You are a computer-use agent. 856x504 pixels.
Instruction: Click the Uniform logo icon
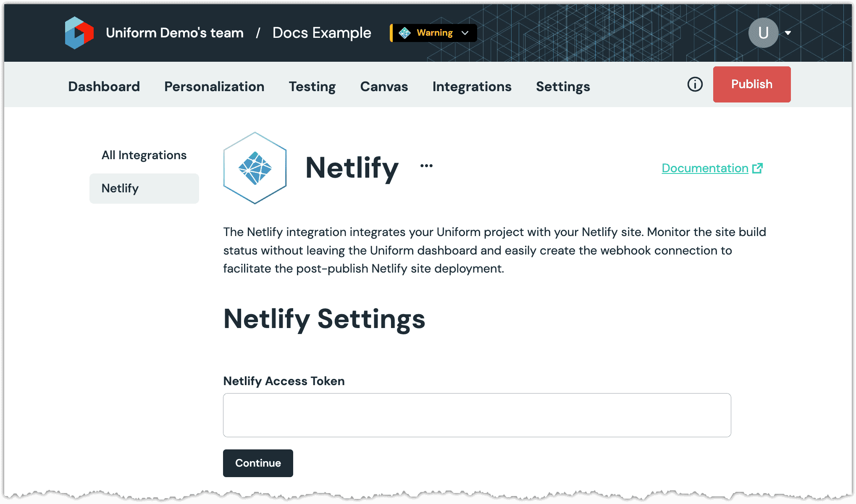pyautogui.click(x=79, y=33)
